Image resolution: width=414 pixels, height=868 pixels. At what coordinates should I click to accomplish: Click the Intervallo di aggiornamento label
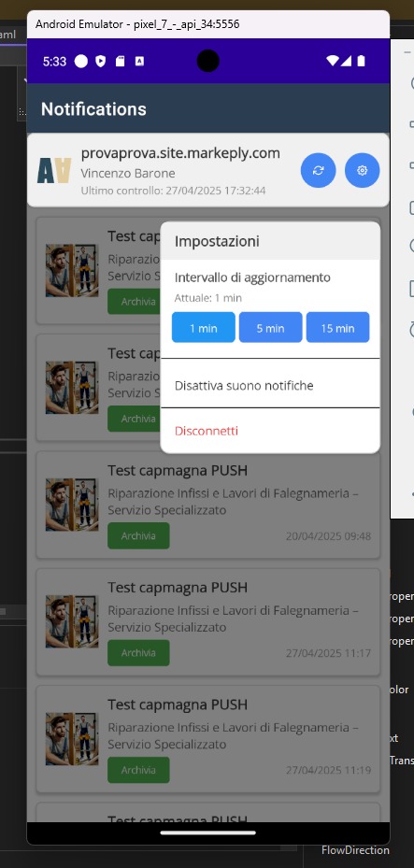(252, 277)
